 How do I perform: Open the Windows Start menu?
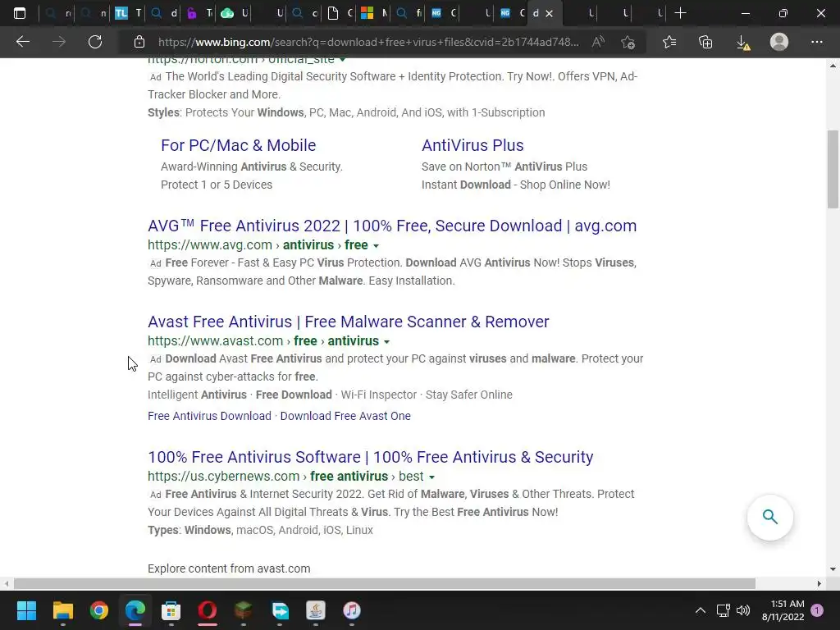[x=26, y=610]
